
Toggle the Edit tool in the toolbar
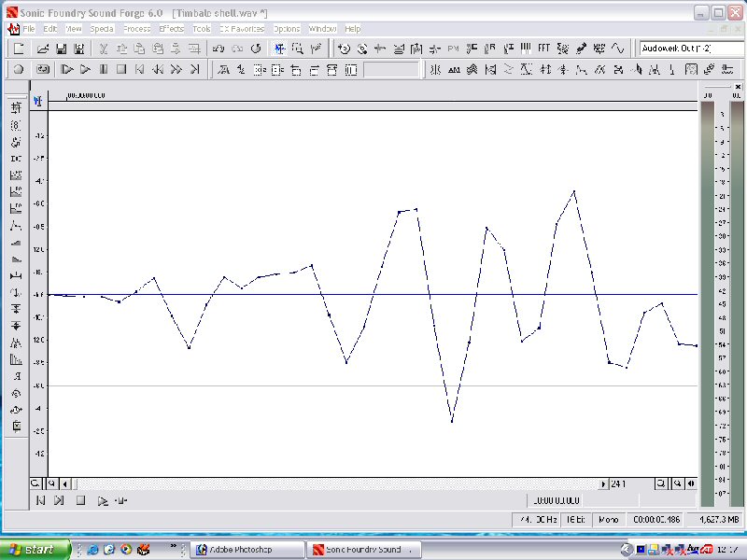coord(279,49)
